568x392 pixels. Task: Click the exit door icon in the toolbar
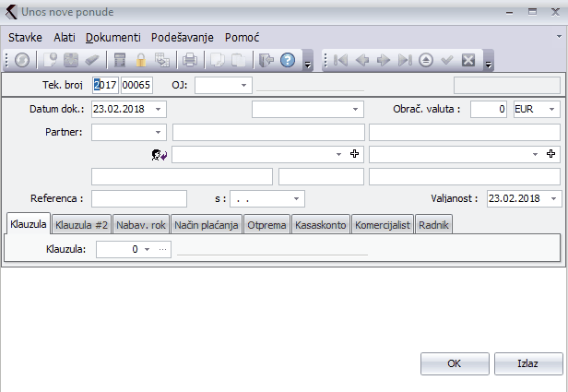click(266, 61)
